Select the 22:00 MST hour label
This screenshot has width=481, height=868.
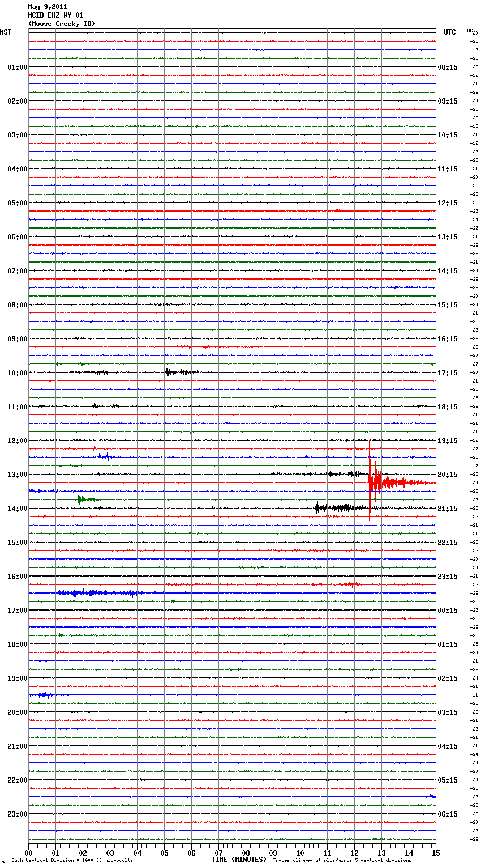pos(18,780)
